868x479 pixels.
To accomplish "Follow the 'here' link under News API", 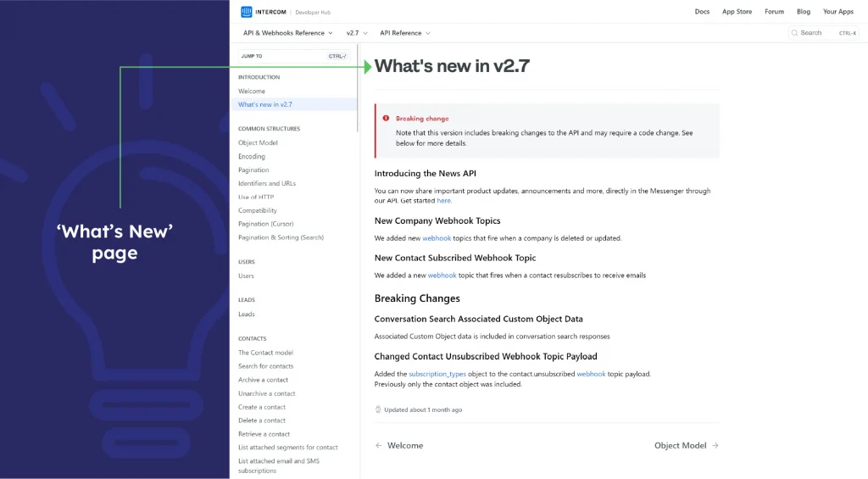I will coord(443,201).
